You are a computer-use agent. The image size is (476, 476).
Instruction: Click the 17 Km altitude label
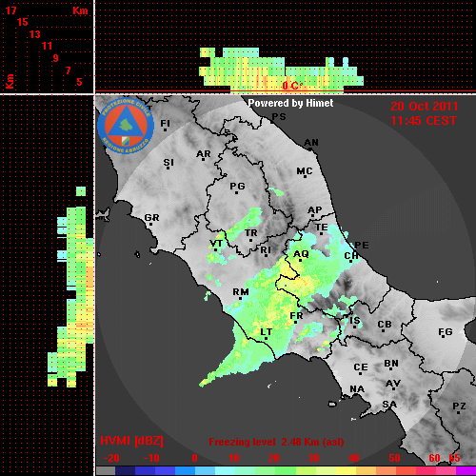click(x=10, y=10)
